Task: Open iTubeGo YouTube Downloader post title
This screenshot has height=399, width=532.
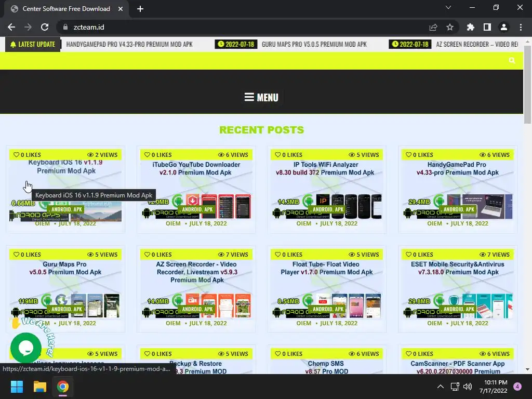Action: click(196, 169)
